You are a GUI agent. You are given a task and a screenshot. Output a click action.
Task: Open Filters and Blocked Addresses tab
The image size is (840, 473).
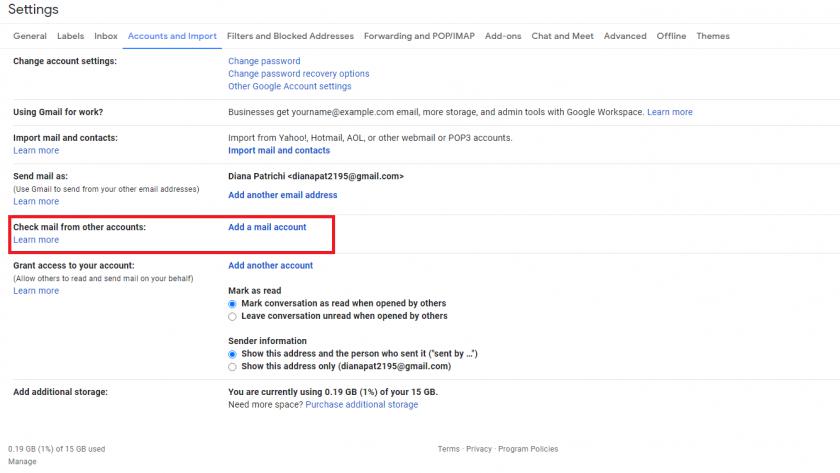[290, 36]
